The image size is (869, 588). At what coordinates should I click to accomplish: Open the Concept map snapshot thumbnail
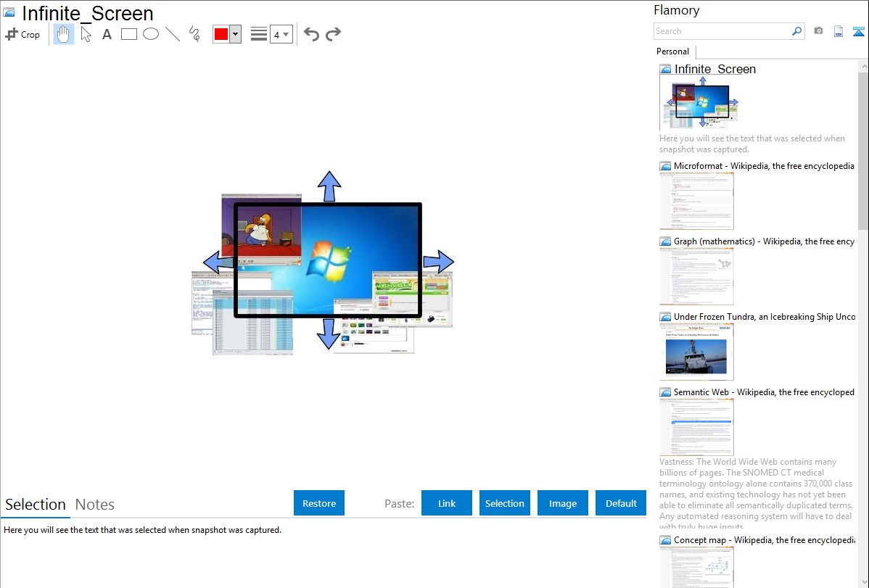696,567
